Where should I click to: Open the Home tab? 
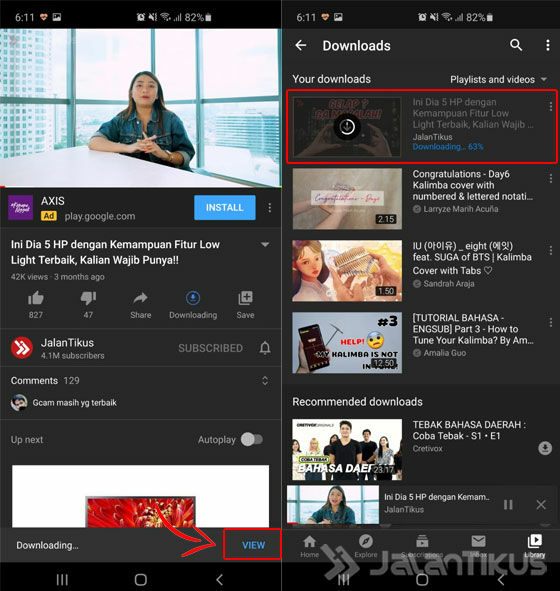point(309,547)
